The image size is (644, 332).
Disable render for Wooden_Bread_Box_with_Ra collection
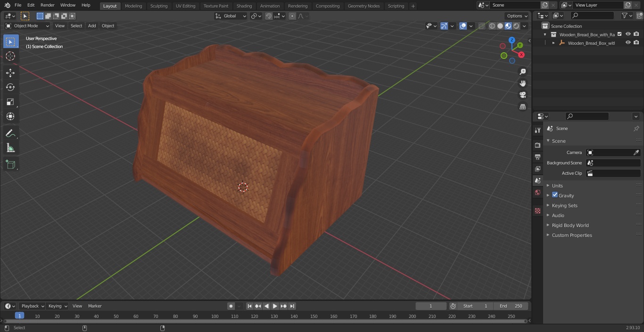click(x=636, y=34)
